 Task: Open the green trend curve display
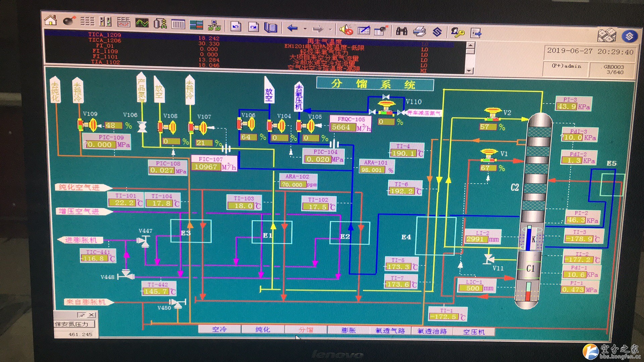coord(142,23)
